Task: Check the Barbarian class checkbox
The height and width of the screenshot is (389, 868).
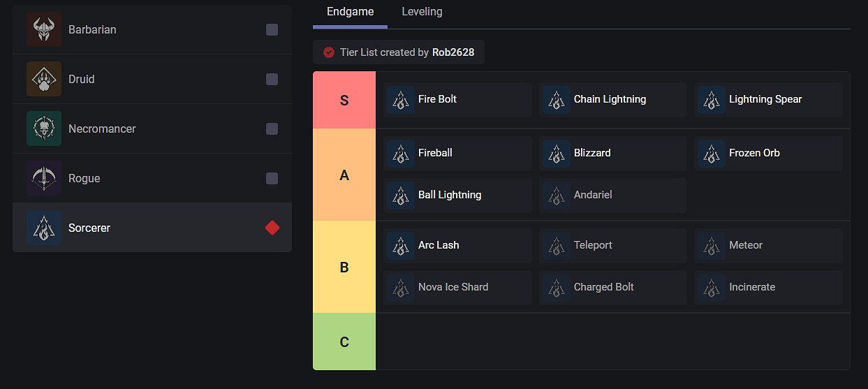Action: (x=272, y=29)
